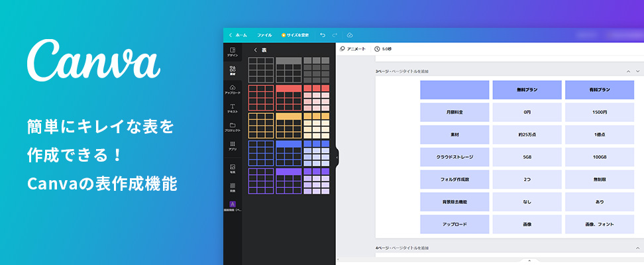Insert gray outline grid table template
Viewport: 644px width, 265px height.
[261, 70]
